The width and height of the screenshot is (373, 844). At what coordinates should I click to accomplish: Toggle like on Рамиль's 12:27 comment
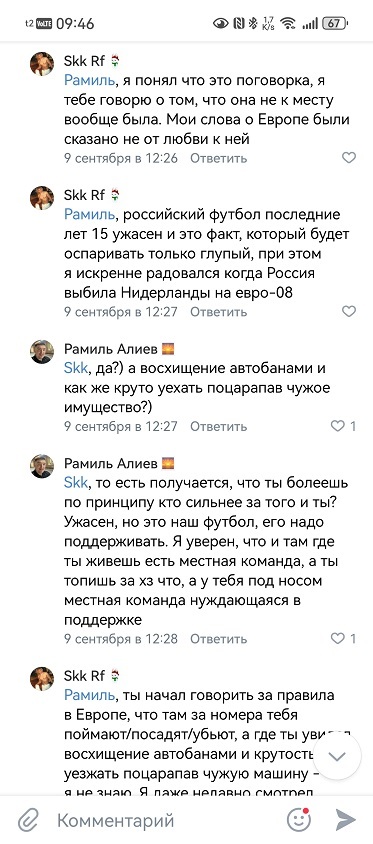click(343, 426)
